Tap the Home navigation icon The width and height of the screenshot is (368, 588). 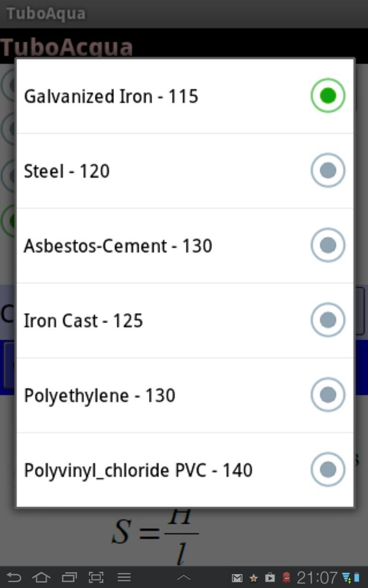click(41, 577)
